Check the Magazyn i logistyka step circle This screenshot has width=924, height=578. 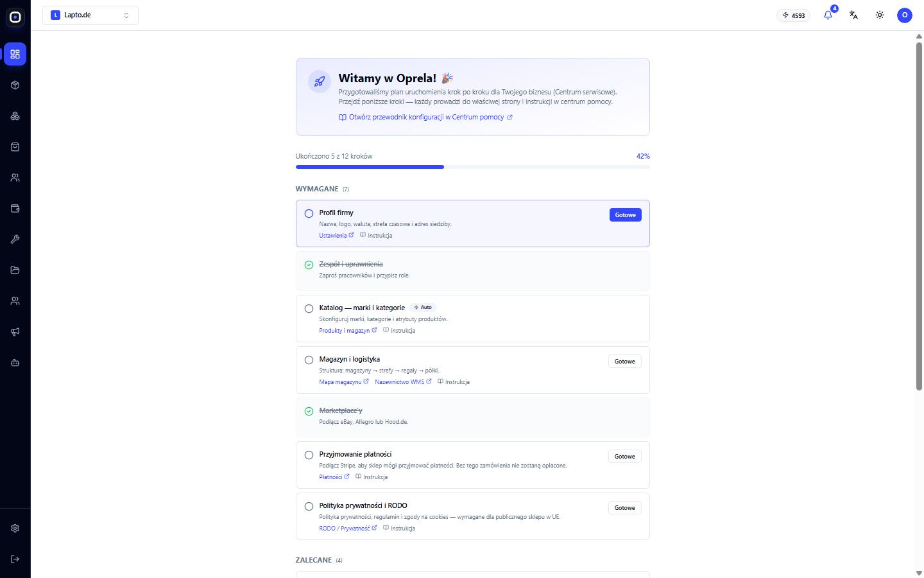click(309, 360)
